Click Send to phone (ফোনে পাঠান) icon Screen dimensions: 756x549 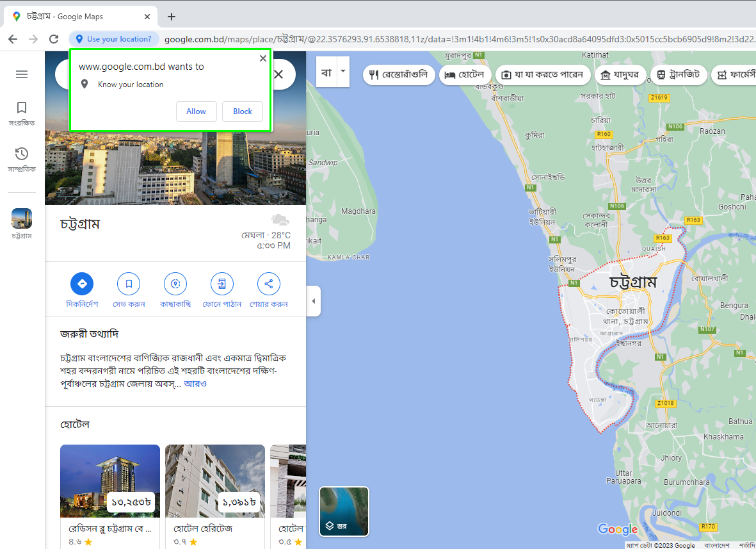(x=221, y=284)
